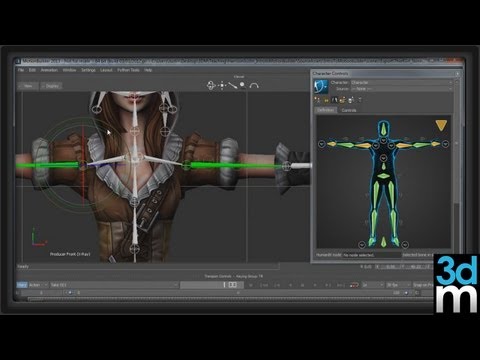Click the transport timeline frame slider
The height and width of the screenshot is (360, 480).
tap(212, 285)
